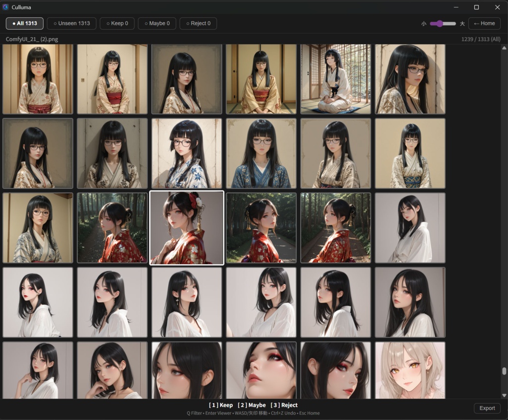508x420 pixels.
Task: Click the large size 大 icon
Action: [462, 24]
